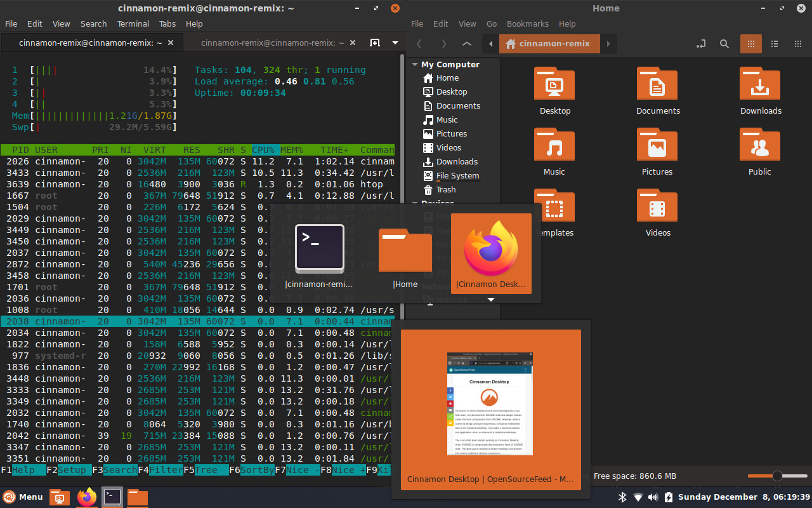Viewport: 812px width, 508px height.
Task: Switch Nemo to compact view
Action: pos(797,44)
